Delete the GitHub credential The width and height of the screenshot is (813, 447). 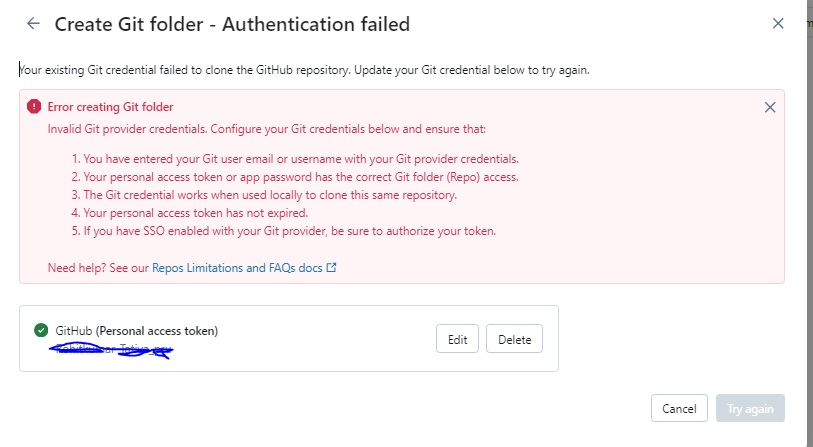point(514,339)
